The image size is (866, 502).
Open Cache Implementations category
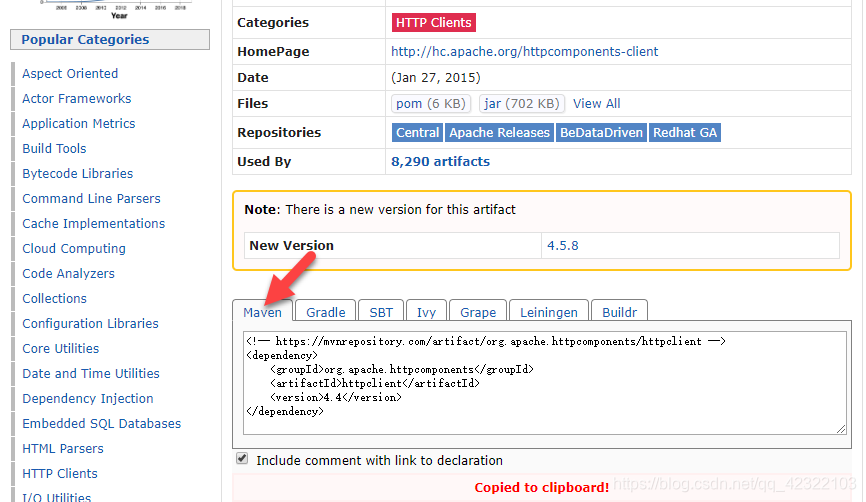93,224
